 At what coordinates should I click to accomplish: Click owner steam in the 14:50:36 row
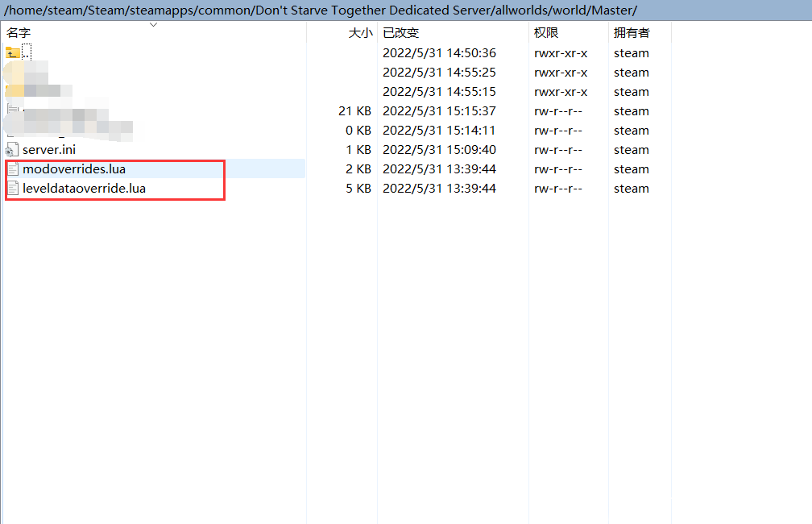(632, 53)
